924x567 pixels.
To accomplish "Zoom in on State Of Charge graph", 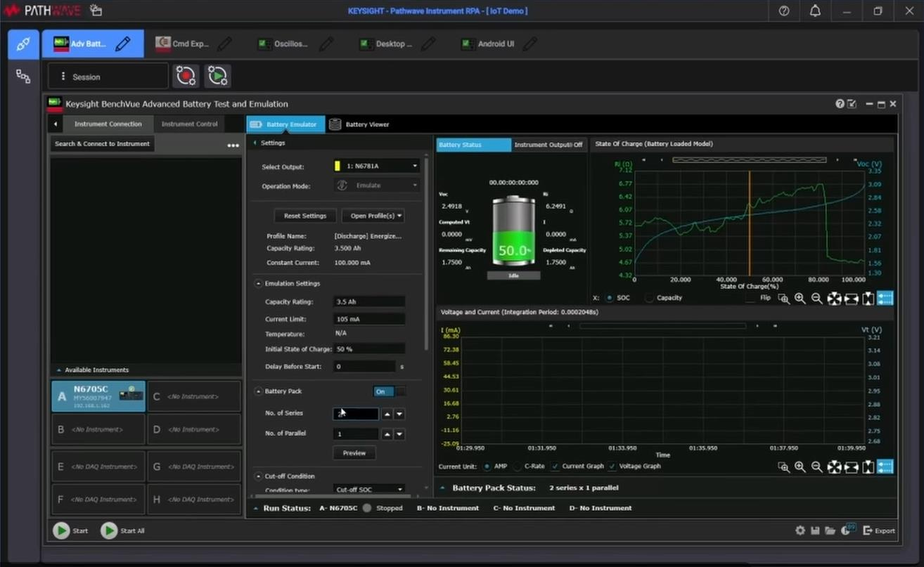I will coord(800,299).
